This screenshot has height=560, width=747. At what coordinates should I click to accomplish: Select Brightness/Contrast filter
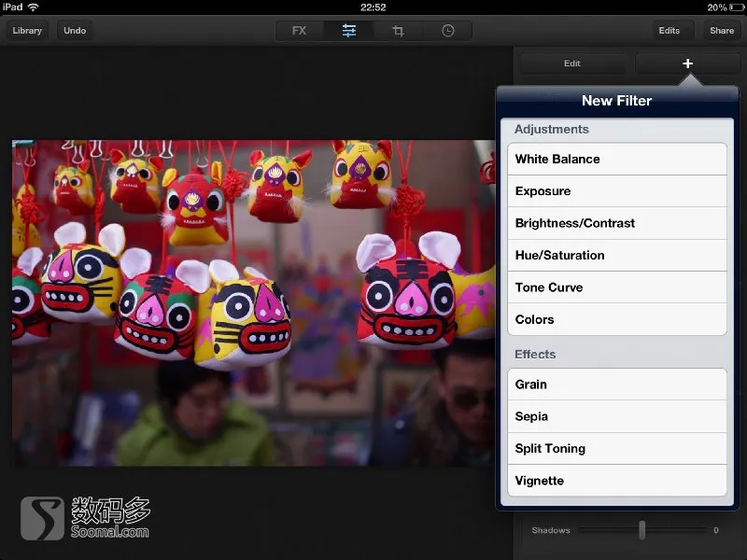(x=617, y=223)
